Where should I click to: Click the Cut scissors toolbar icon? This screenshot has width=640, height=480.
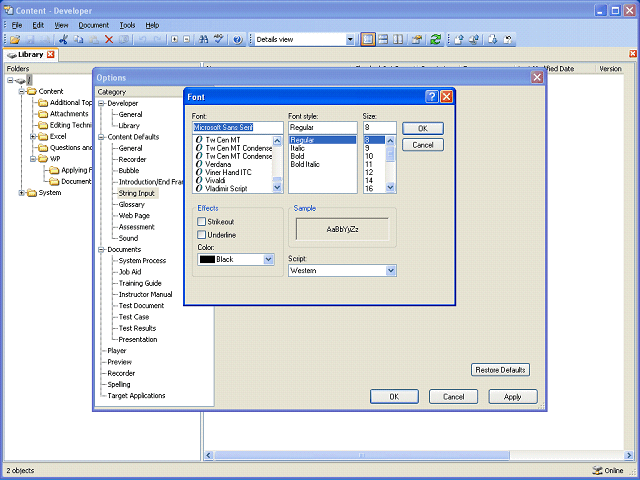63,40
